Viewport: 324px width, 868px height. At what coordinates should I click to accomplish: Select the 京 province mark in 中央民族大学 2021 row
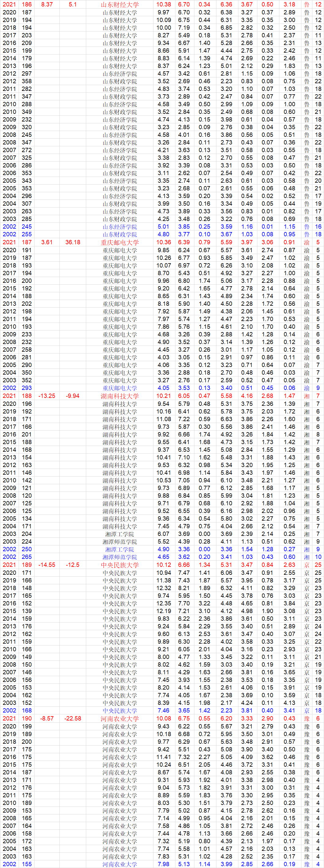(x=307, y=565)
